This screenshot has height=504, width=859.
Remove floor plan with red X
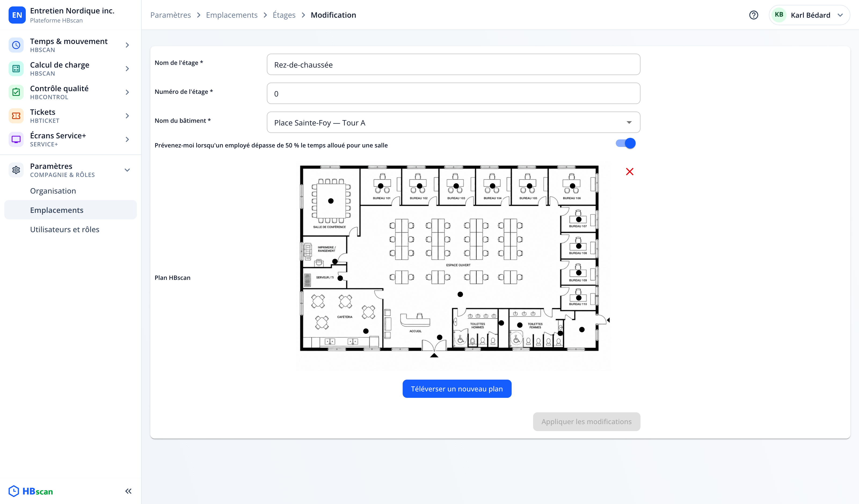(629, 172)
